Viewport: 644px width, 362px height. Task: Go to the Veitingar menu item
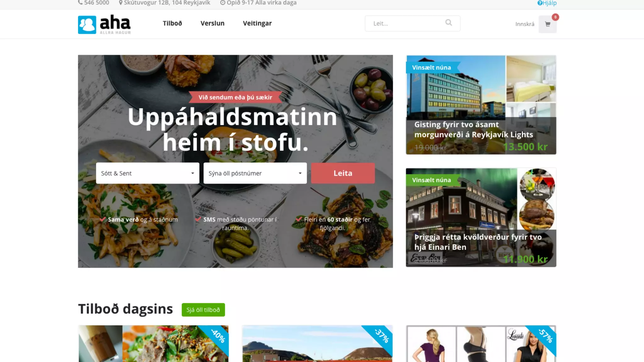(x=257, y=23)
